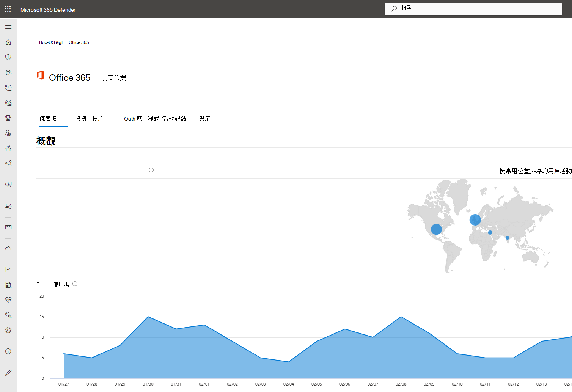Open Actions and submissions history icon
Viewport: 572px width, 392px height.
[x=8, y=88]
